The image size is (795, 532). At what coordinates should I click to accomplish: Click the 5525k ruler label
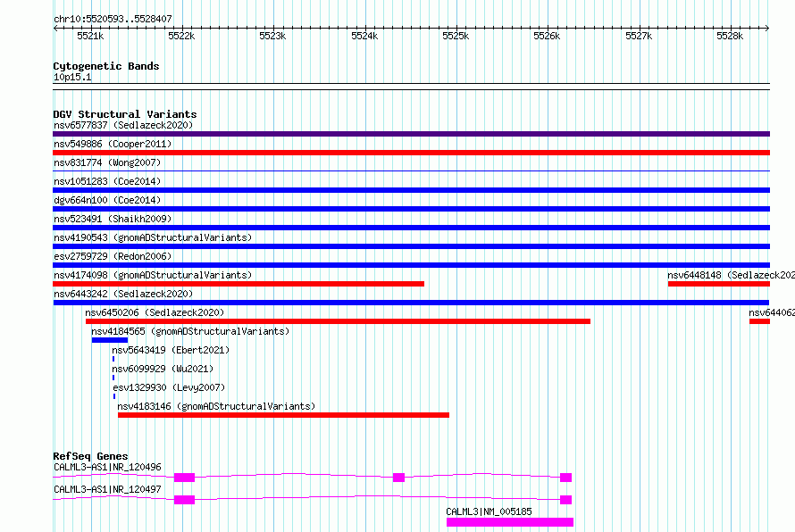(x=456, y=36)
